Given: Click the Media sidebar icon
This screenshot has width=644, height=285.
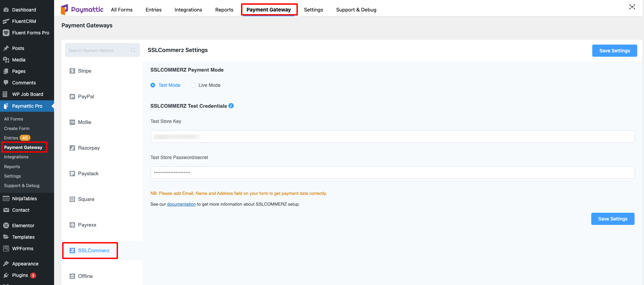Looking at the screenshot, I should pyautogui.click(x=6, y=60).
